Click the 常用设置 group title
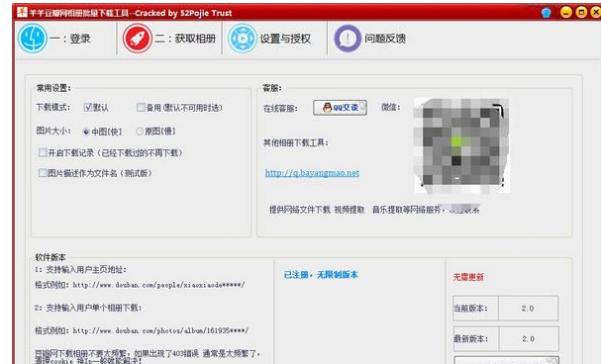 point(53,88)
